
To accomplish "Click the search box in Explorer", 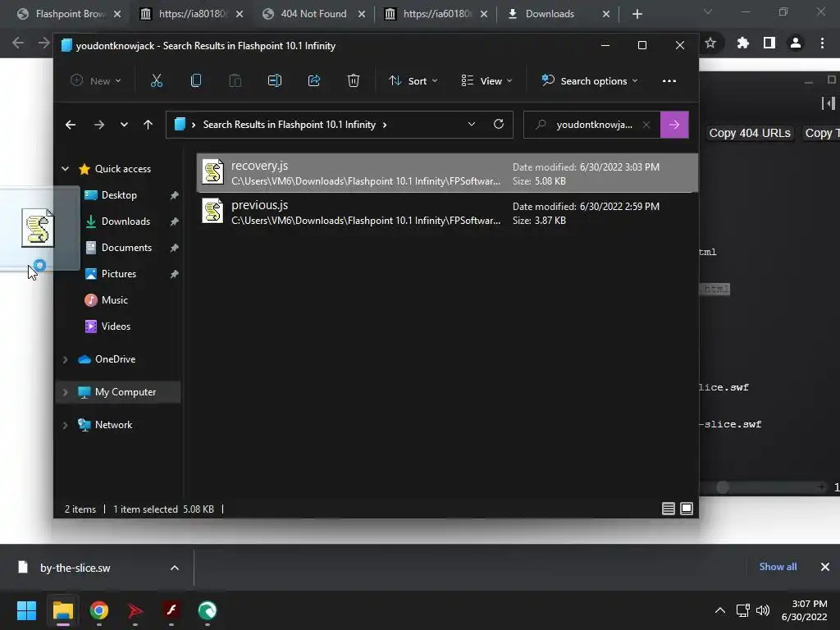I will pyautogui.click(x=592, y=125).
